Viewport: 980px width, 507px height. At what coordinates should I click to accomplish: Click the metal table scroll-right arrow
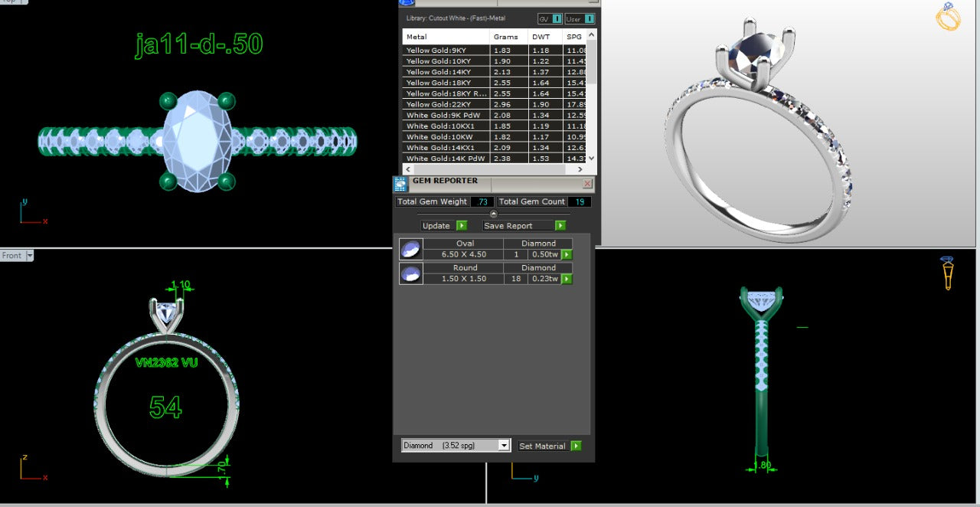(x=580, y=168)
